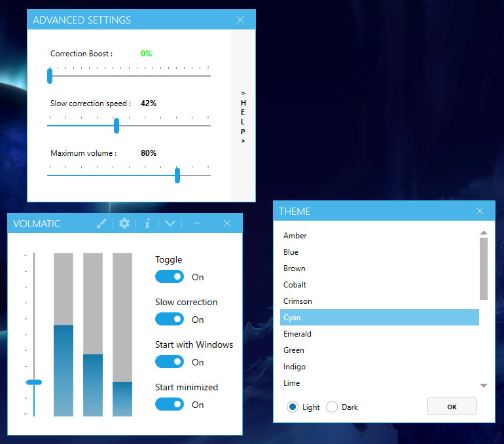This screenshot has width=504, height=444.
Task: Open advanced settings via gear icon
Action: (x=124, y=223)
